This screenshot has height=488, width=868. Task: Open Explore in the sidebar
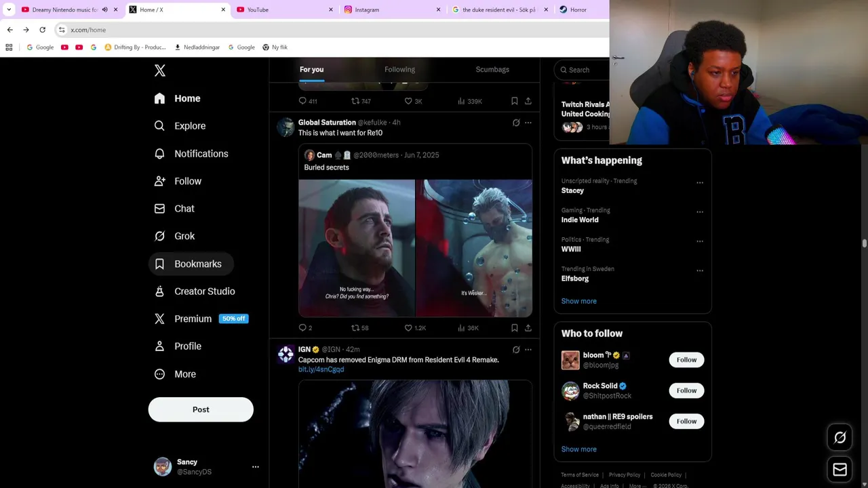(x=180, y=126)
